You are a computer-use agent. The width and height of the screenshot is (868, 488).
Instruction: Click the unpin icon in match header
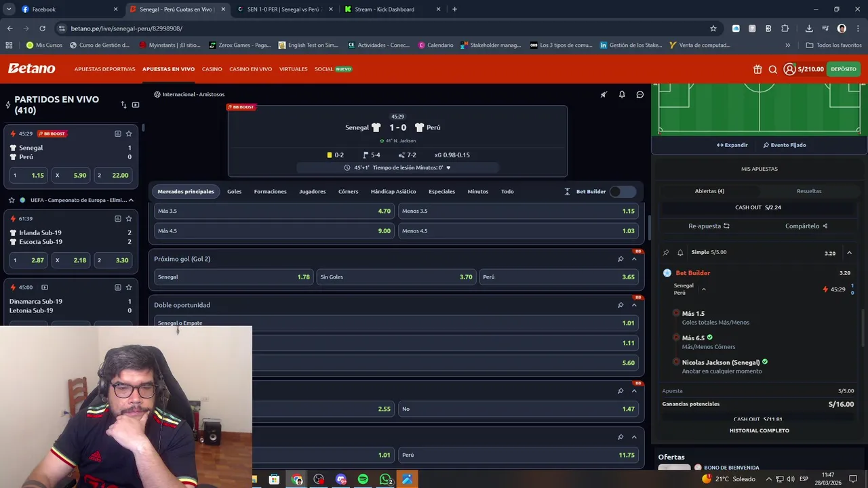point(604,94)
